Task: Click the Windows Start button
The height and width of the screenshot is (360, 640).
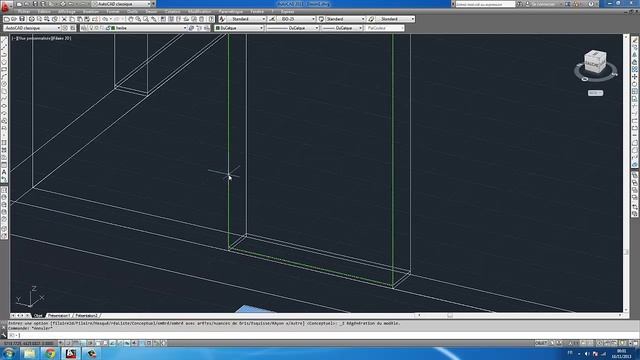Action: [x=9, y=353]
